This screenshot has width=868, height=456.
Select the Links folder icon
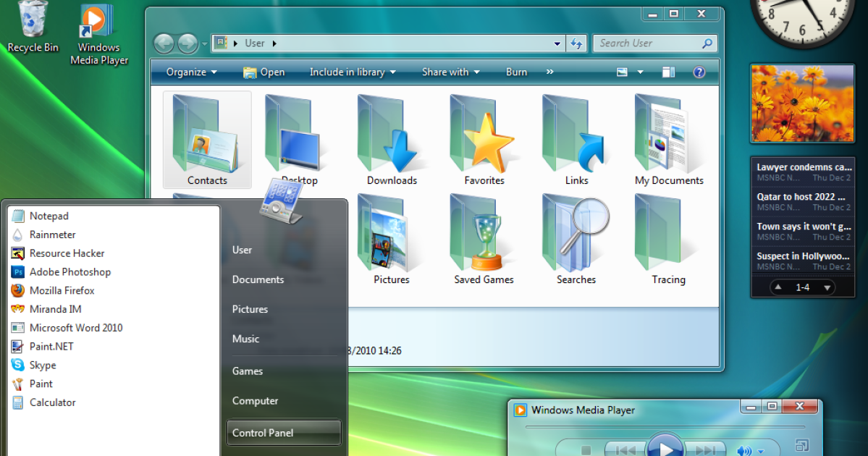(576, 140)
